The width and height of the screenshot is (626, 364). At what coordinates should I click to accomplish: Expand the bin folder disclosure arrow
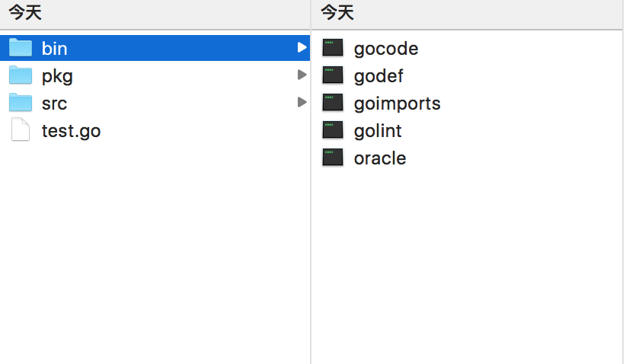(302, 47)
